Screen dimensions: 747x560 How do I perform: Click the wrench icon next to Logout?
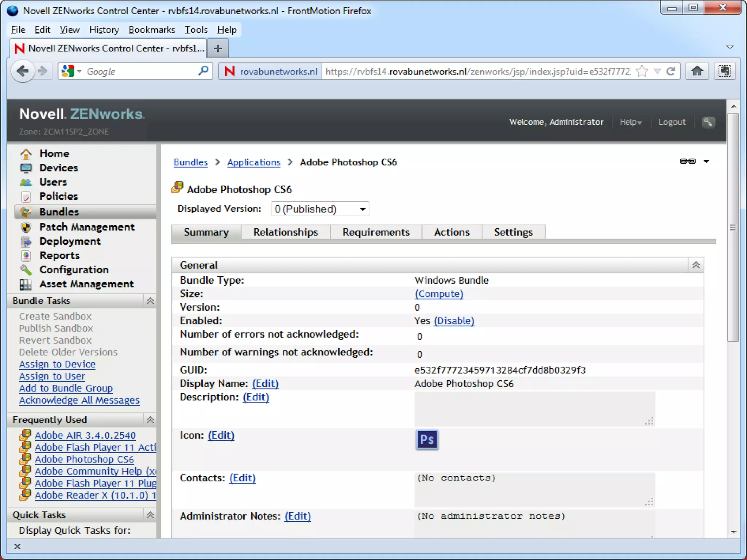click(708, 122)
